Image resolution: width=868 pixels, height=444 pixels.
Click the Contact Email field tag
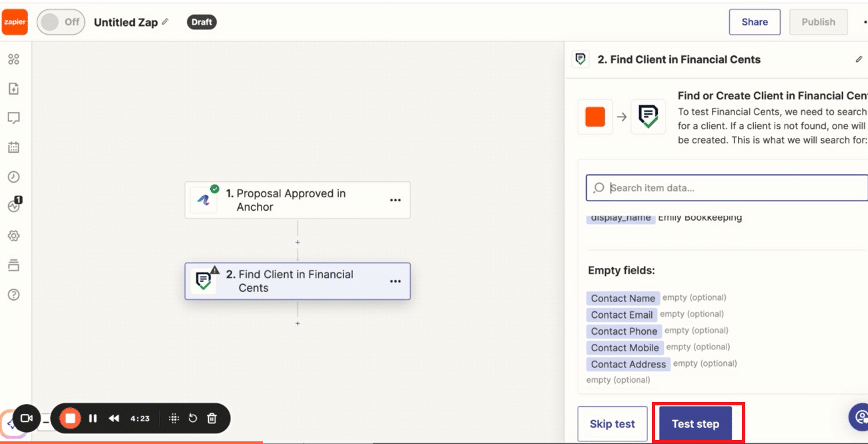(622, 315)
